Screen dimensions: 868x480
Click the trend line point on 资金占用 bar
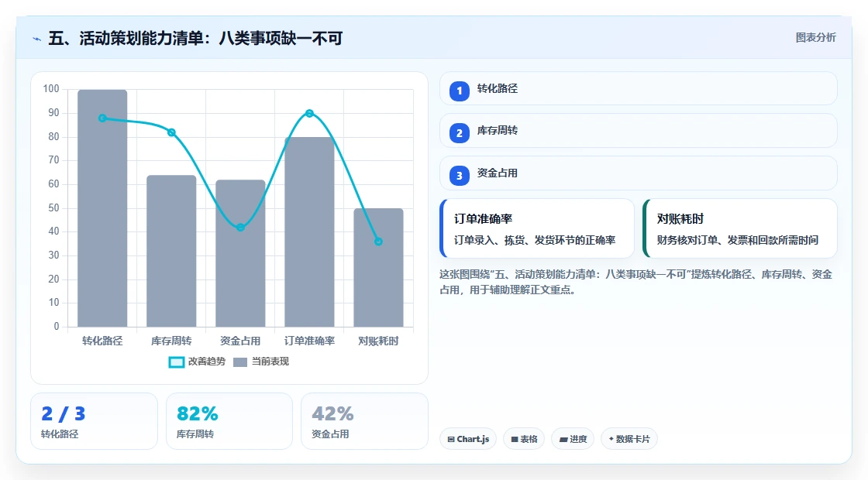click(x=240, y=228)
